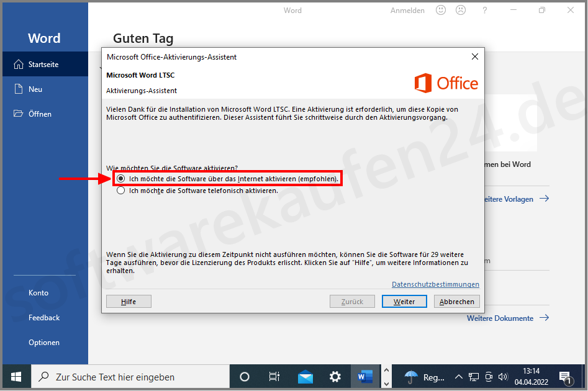Click the smiley feedback icon in the title bar

(x=440, y=10)
